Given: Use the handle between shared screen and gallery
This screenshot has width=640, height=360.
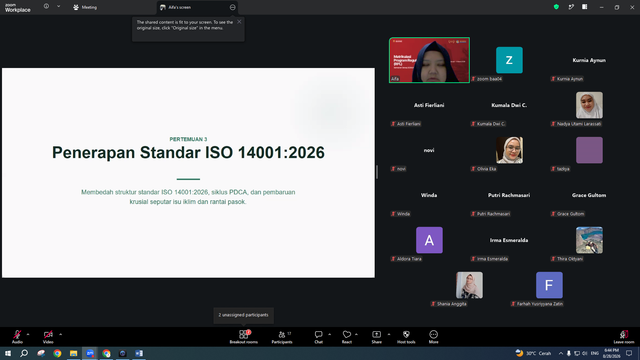Looking at the screenshot, I should pos(377,172).
